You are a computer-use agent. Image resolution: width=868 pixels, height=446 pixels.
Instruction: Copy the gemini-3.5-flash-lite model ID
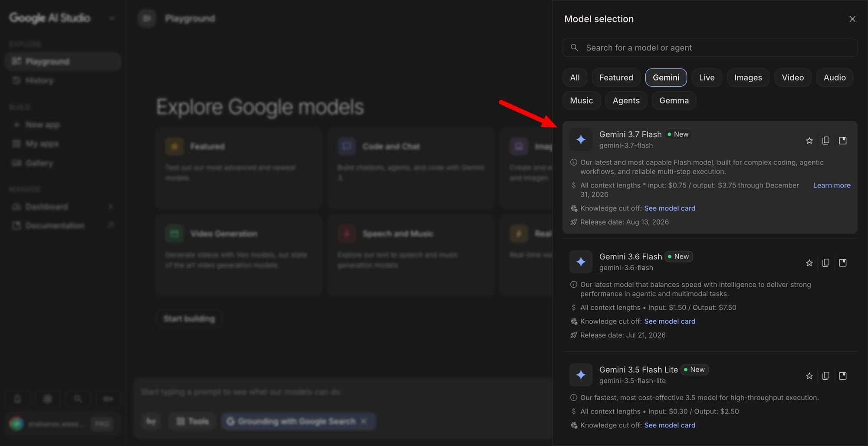coord(826,376)
